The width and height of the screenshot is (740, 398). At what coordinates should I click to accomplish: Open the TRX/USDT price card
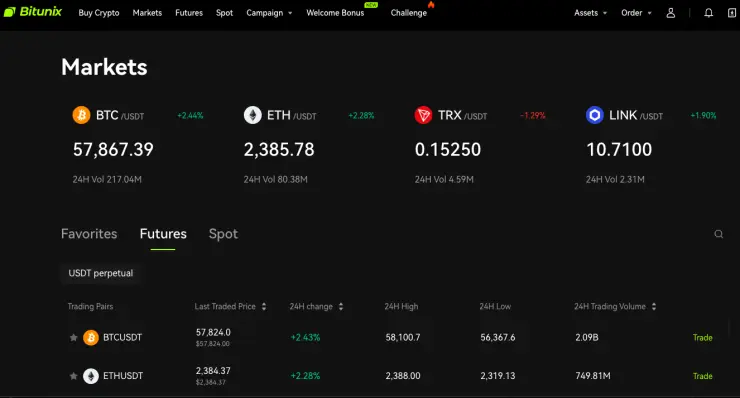tap(480, 145)
